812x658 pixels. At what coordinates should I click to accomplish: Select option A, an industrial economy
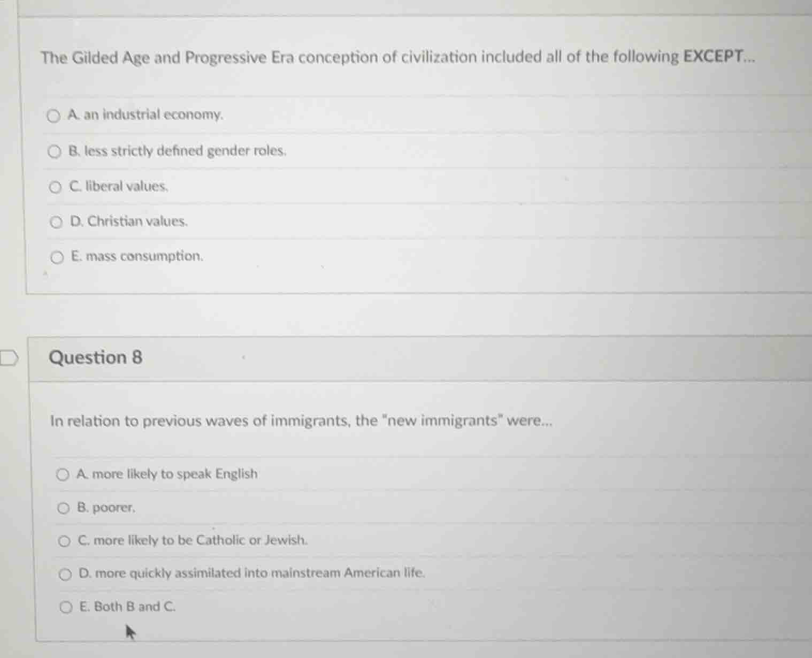point(55,116)
